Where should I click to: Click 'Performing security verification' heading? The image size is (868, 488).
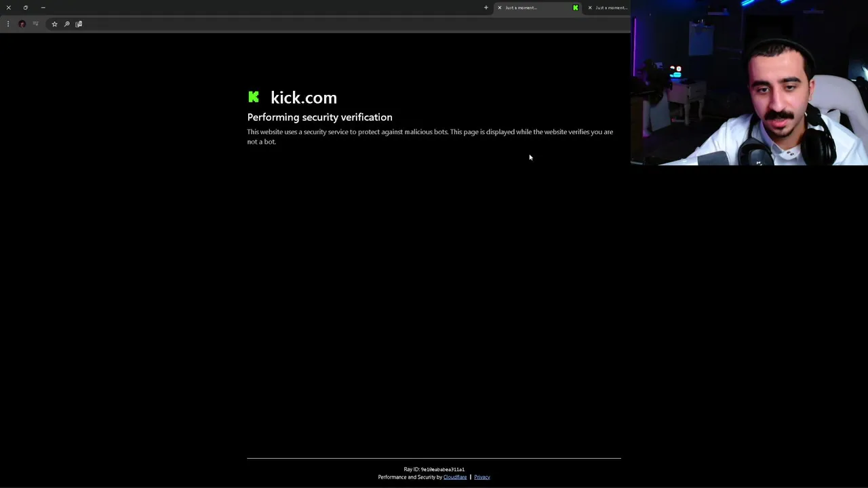click(x=319, y=117)
